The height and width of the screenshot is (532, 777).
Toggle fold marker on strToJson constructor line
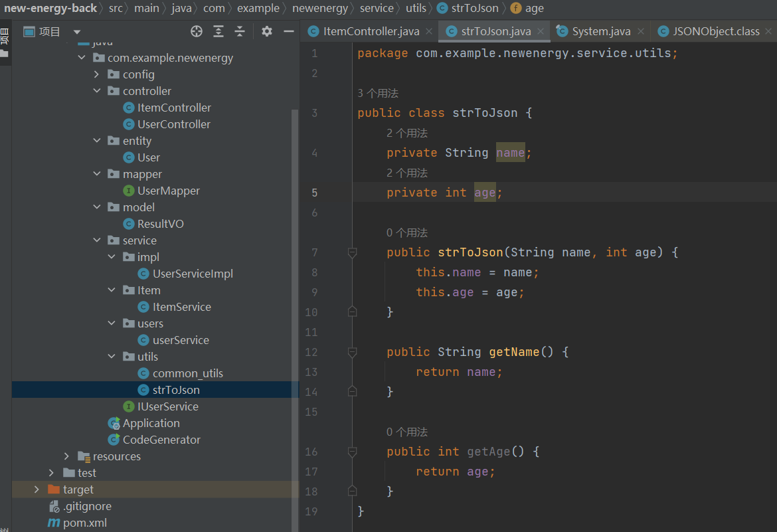pyautogui.click(x=353, y=252)
